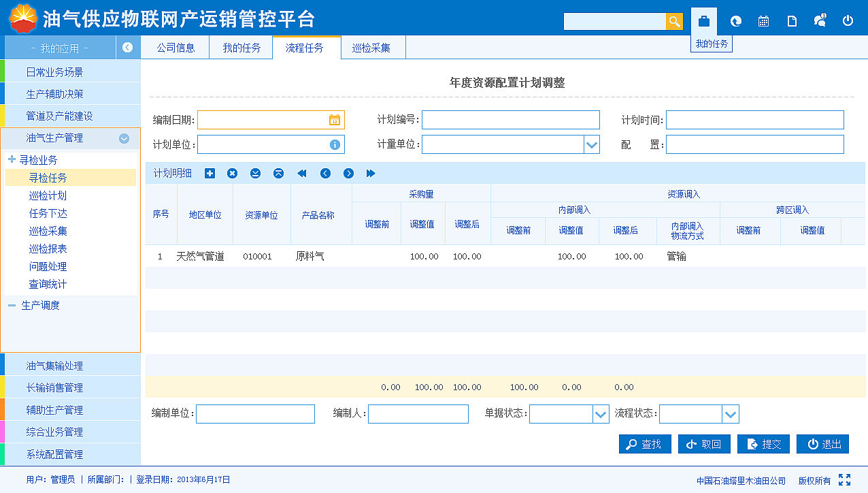Click the move-down circle icon in 计划明细 toolbar
This screenshot has width=868, height=493.
click(255, 174)
